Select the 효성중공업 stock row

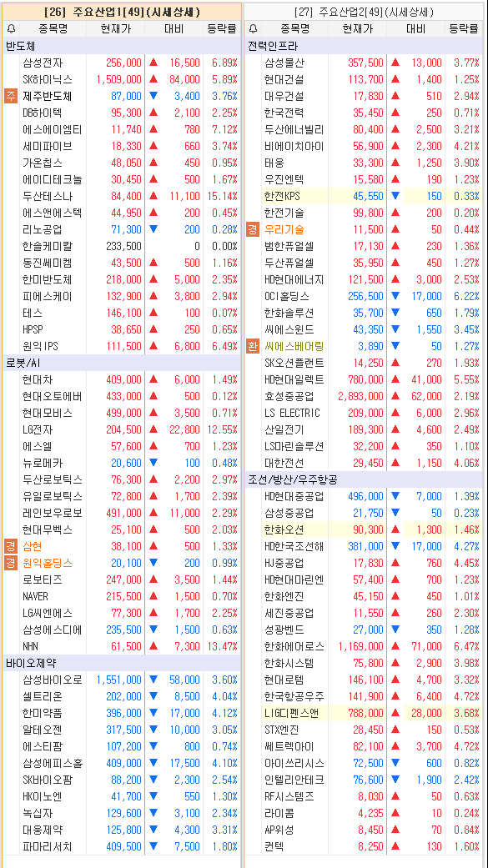tap(364, 396)
